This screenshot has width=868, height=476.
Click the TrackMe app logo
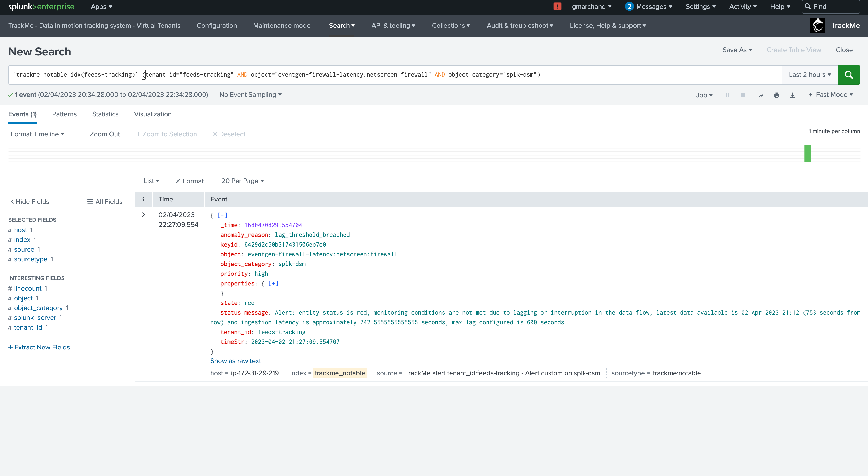[x=817, y=26]
